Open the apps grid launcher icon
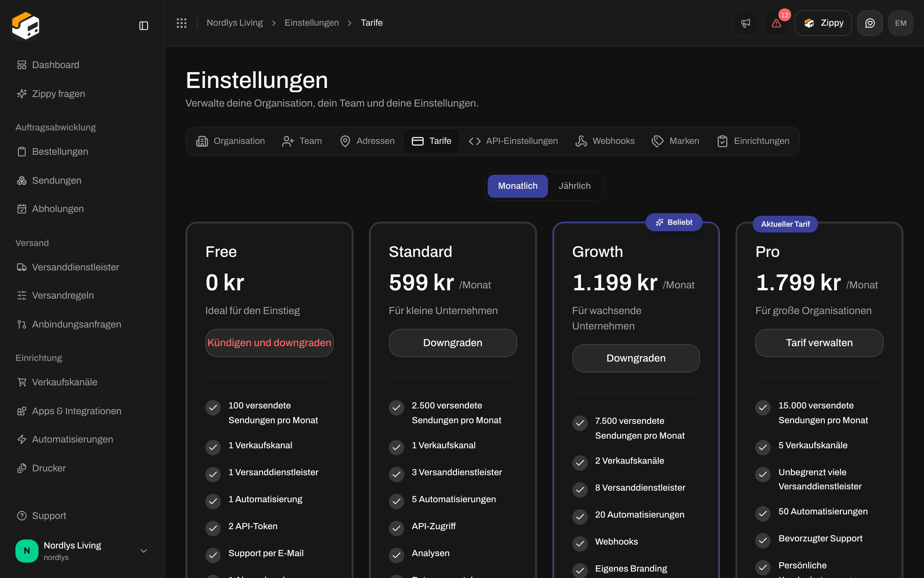Image resolution: width=924 pixels, height=578 pixels. [182, 23]
